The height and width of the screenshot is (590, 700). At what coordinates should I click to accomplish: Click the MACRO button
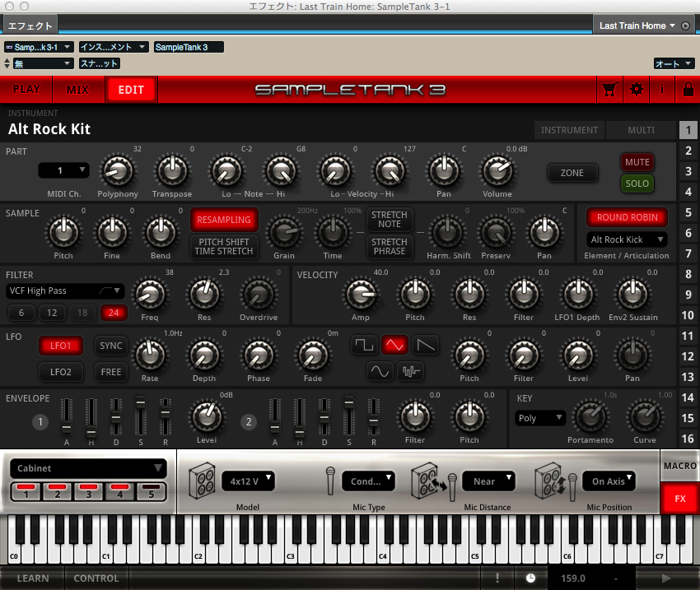[x=680, y=466]
